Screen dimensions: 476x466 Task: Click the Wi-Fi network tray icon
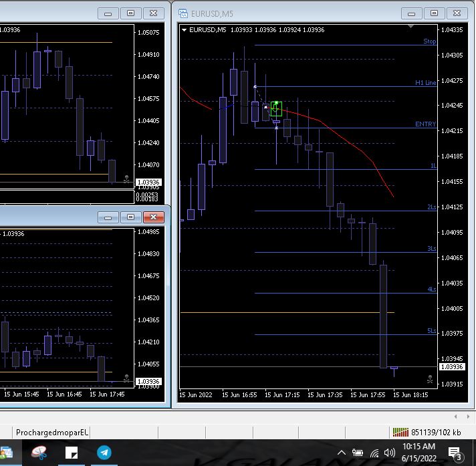374,453
